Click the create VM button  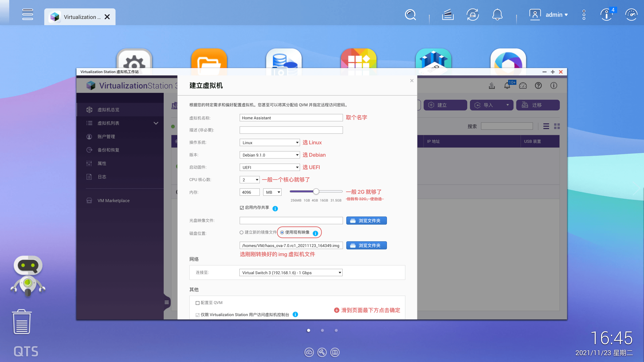coord(445,105)
